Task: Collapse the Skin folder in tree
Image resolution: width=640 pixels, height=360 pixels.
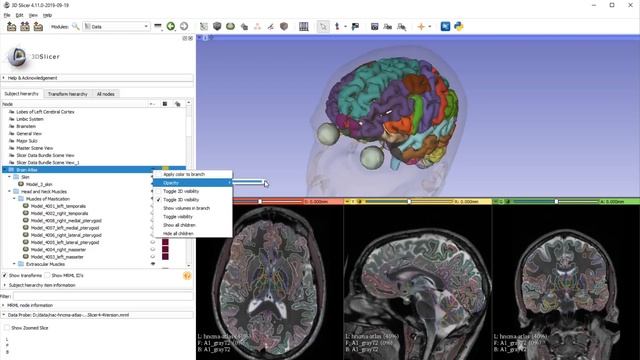Action: pyautogui.click(x=9, y=177)
